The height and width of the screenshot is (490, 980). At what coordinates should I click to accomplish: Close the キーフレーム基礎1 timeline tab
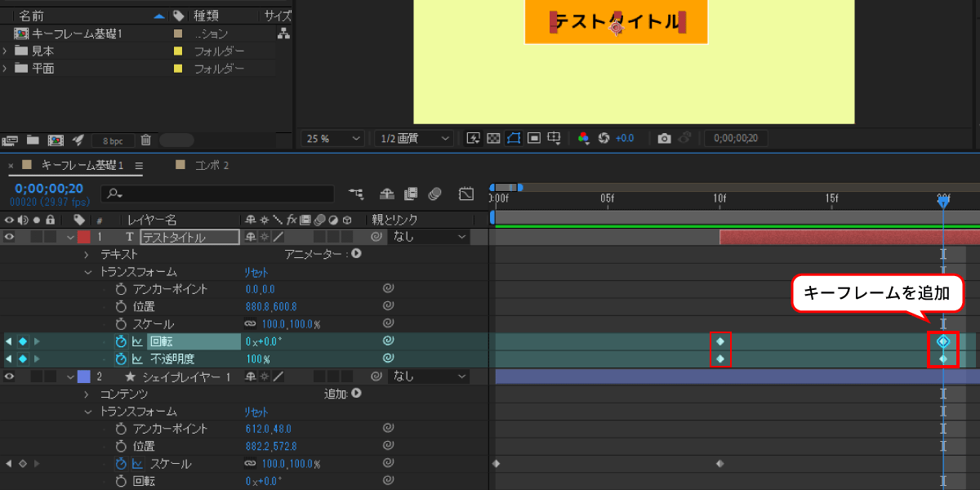pos(11,166)
